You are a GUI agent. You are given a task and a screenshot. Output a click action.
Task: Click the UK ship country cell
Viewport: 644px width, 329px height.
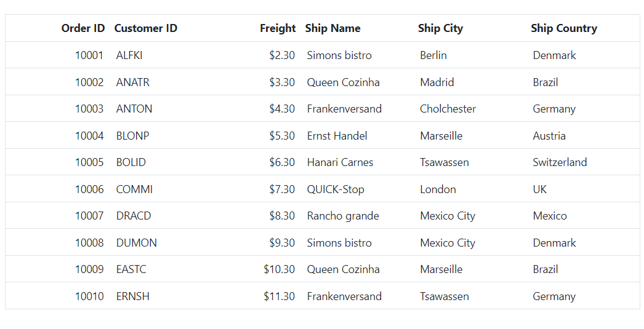(583, 189)
